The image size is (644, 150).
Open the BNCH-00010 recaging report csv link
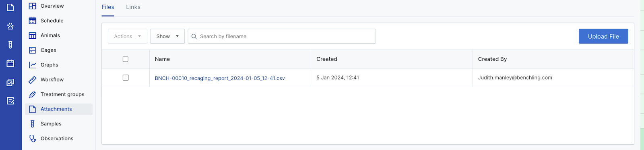point(220,78)
